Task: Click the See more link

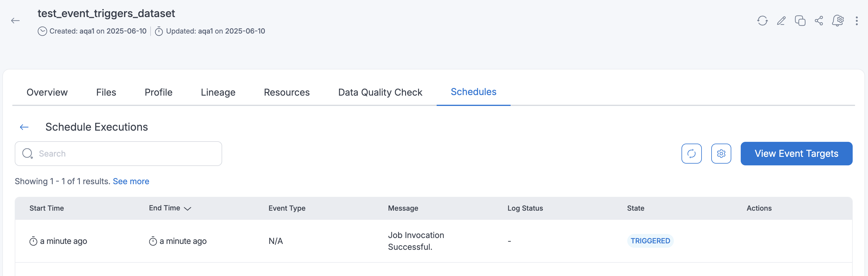Action: (x=131, y=182)
